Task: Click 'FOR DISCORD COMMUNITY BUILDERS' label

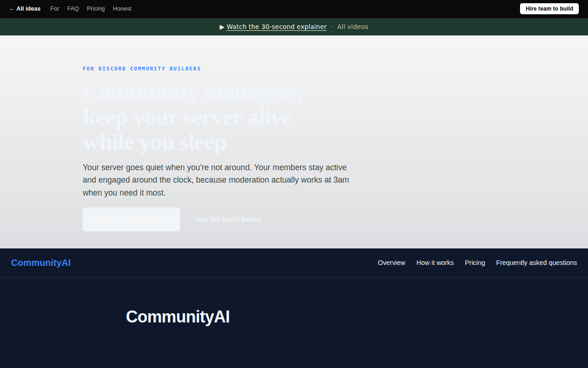Action: pos(142,69)
